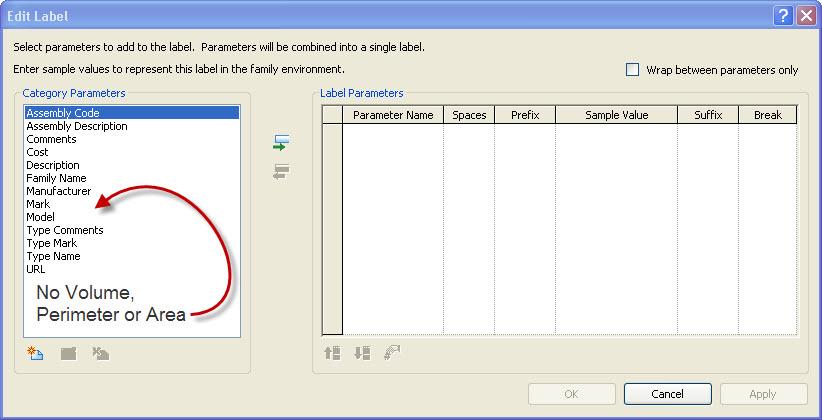822x420 pixels.
Task: Click the Help question mark button
Action: [783, 16]
